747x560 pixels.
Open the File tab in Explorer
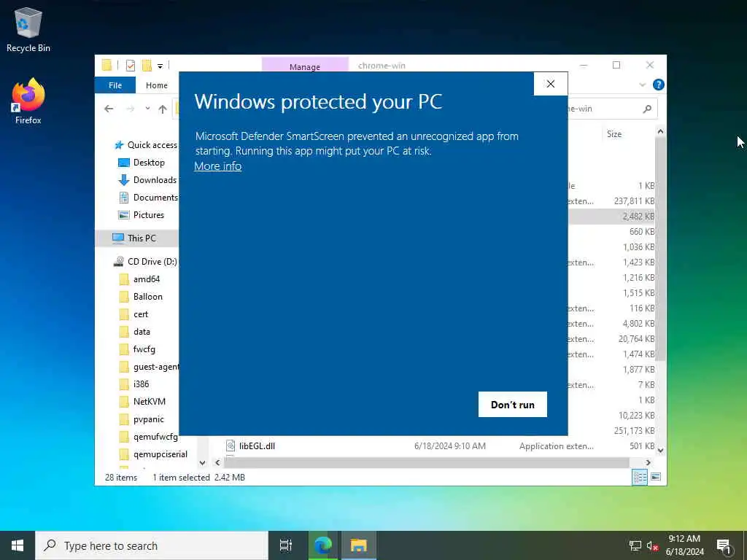pyautogui.click(x=115, y=85)
